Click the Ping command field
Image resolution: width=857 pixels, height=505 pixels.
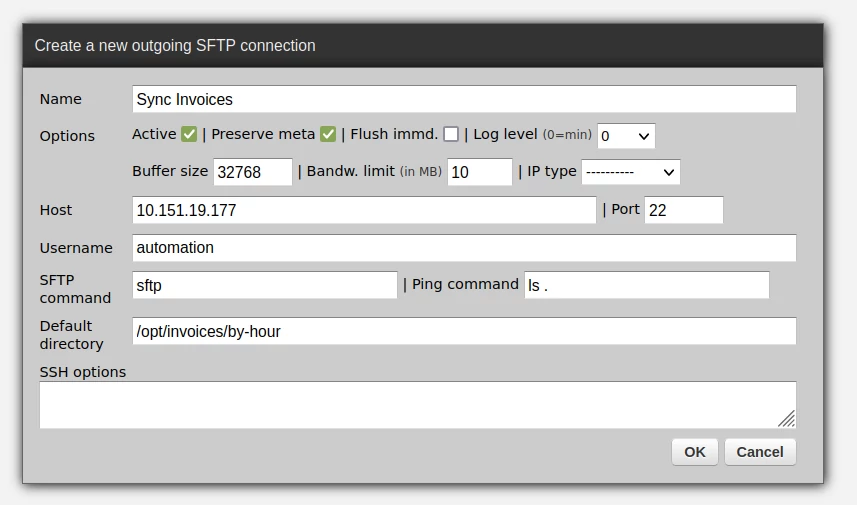[x=646, y=285]
